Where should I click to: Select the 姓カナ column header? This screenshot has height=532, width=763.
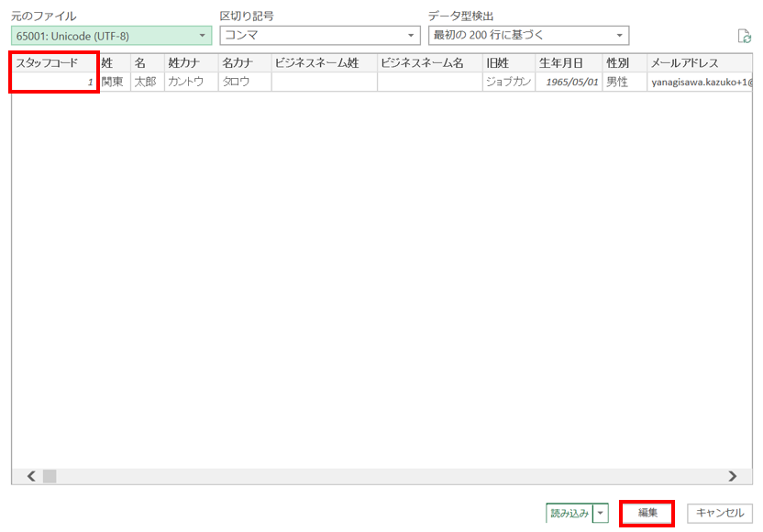click(x=191, y=63)
